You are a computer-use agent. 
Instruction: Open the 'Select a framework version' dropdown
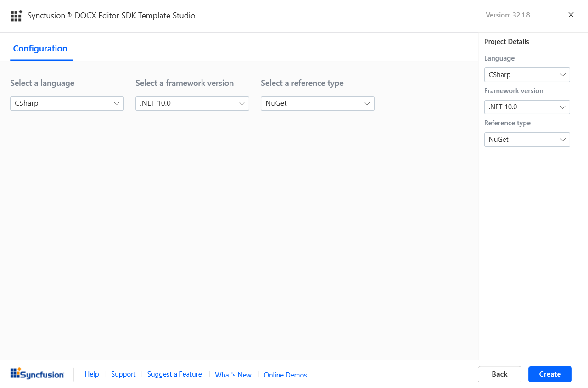click(192, 103)
